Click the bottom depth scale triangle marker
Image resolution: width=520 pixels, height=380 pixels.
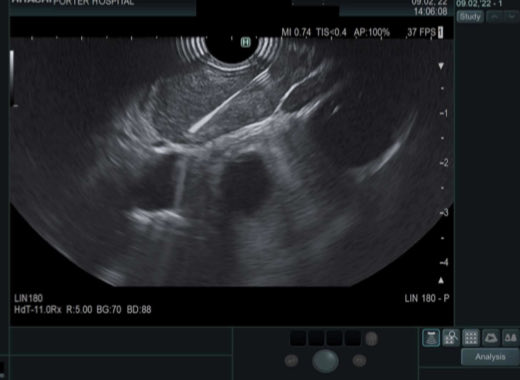[x=441, y=280]
